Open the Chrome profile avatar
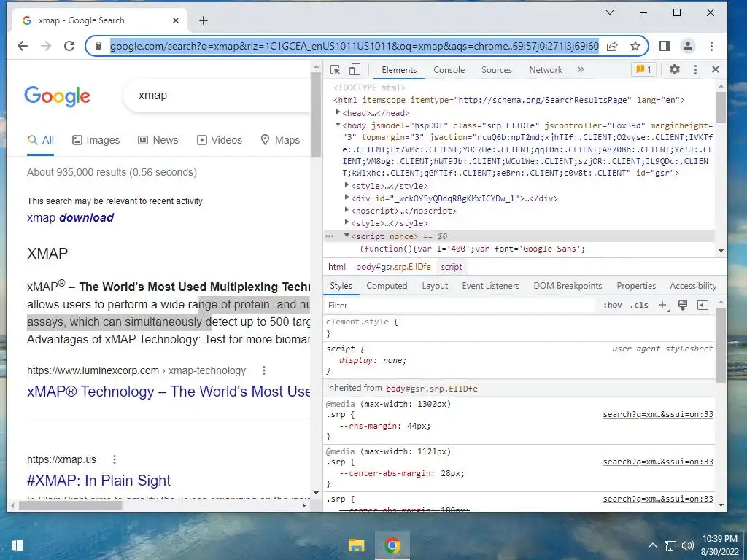The image size is (747, 560). click(x=687, y=46)
